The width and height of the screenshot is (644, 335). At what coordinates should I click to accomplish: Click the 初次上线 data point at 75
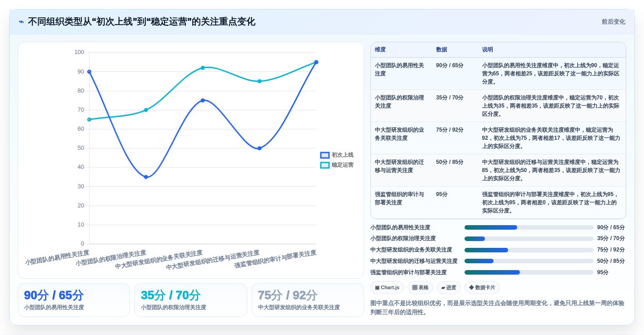[x=203, y=100]
